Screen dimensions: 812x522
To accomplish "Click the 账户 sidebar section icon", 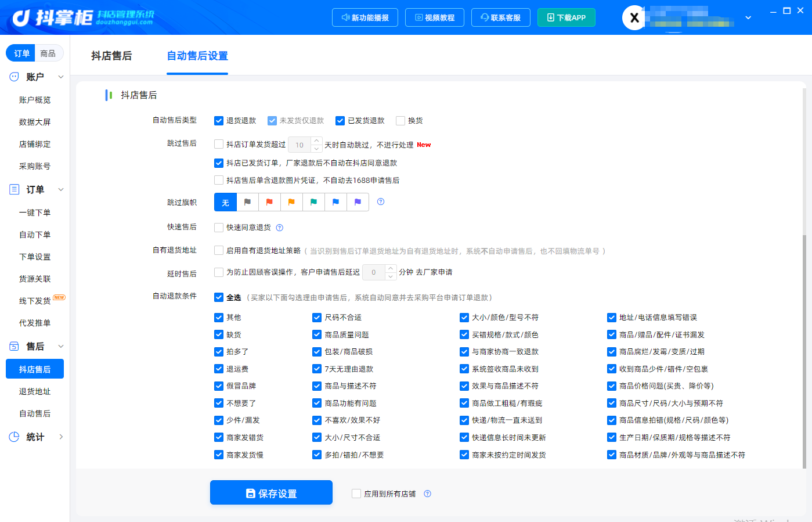I will point(14,77).
